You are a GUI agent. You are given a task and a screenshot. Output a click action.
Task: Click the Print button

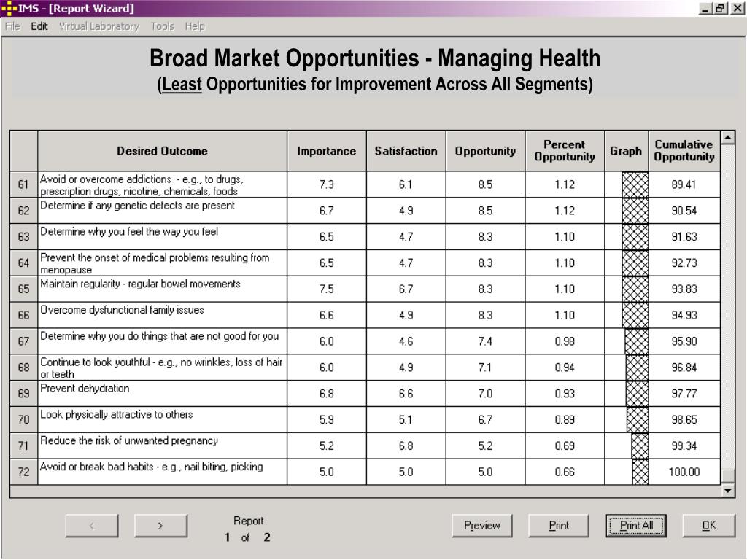[x=558, y=525]
